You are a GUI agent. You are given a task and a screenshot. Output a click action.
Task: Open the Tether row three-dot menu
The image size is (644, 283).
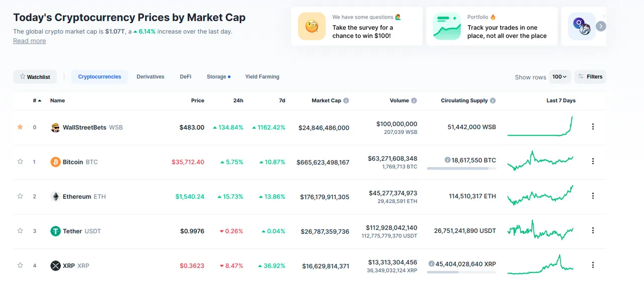point(593,231)
